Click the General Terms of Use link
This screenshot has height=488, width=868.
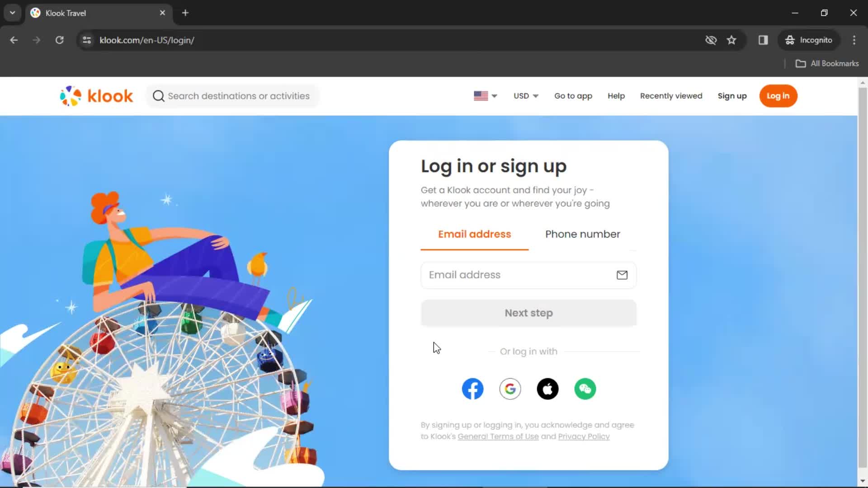pos(498,436)
